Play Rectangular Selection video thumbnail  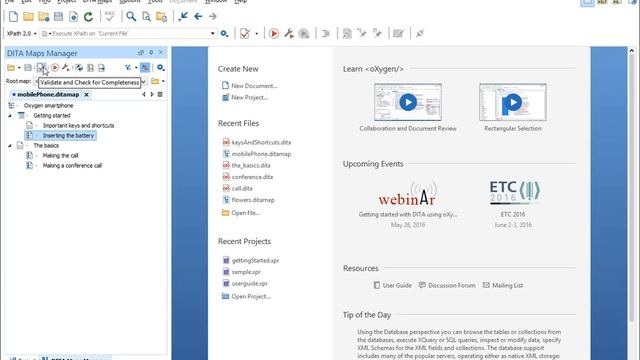pos(513,102)
